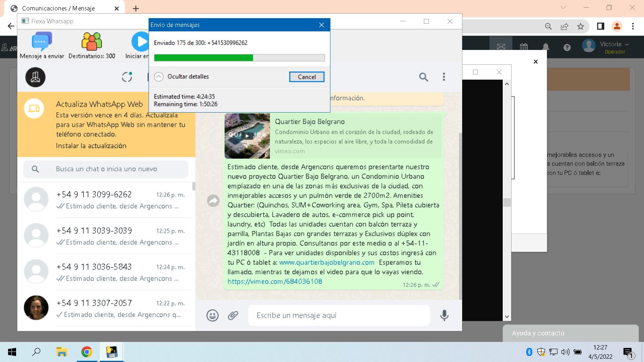
Task: Close the Envío de mensajes dialog
Action: tap(321, 25)
